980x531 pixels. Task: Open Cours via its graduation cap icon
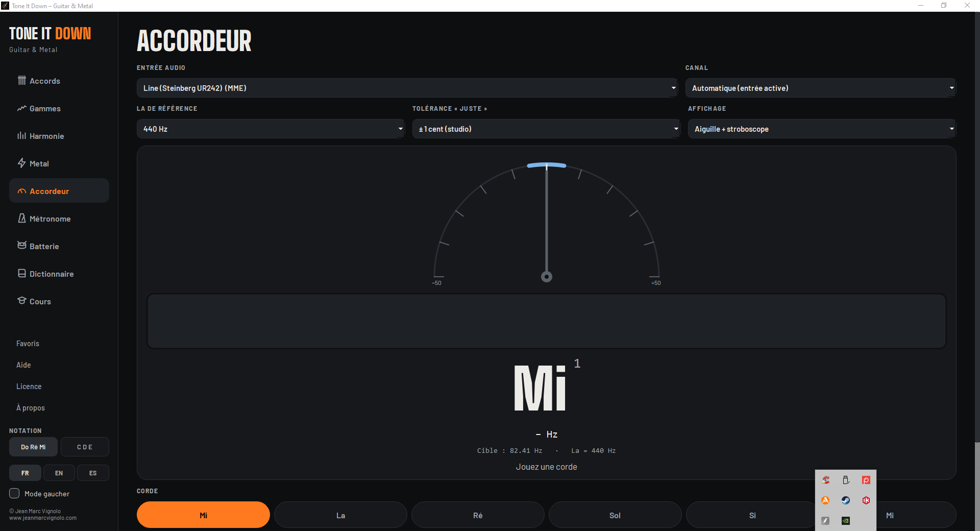click(21, 301)
